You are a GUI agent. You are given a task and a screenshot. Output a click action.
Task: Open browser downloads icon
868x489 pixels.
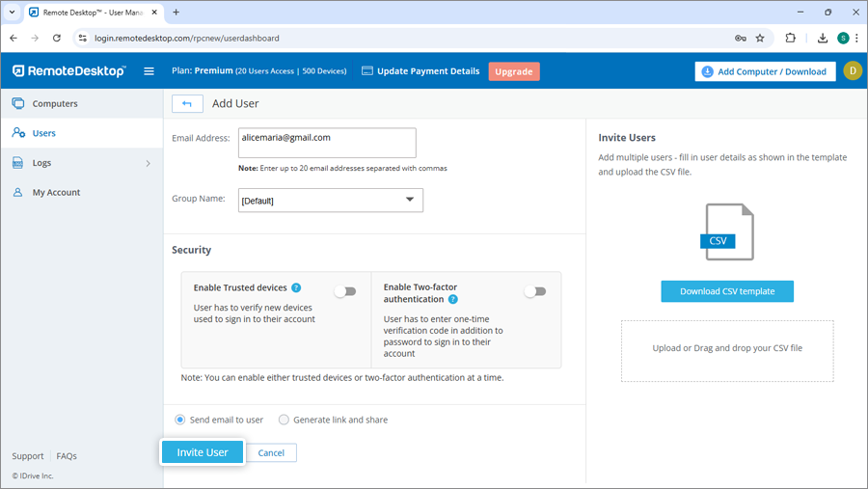[823, 38]
